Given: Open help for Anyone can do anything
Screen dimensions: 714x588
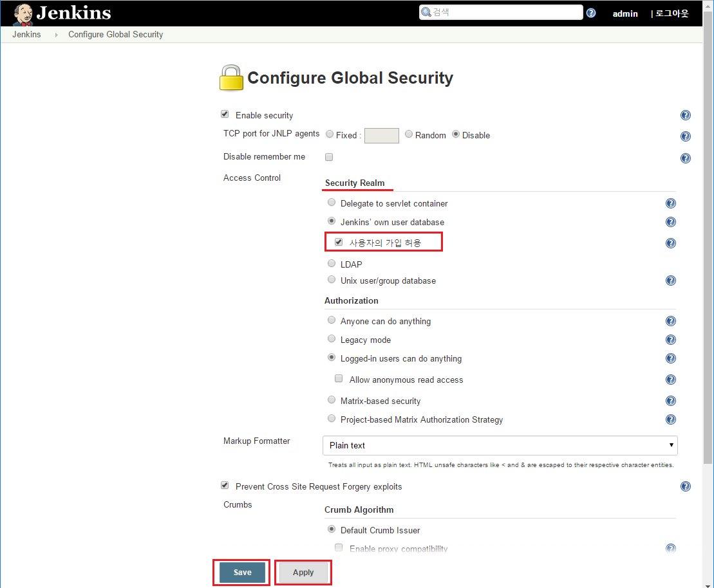Looking at the screenshot, I should pyautogui.click(x=670, y=321).
